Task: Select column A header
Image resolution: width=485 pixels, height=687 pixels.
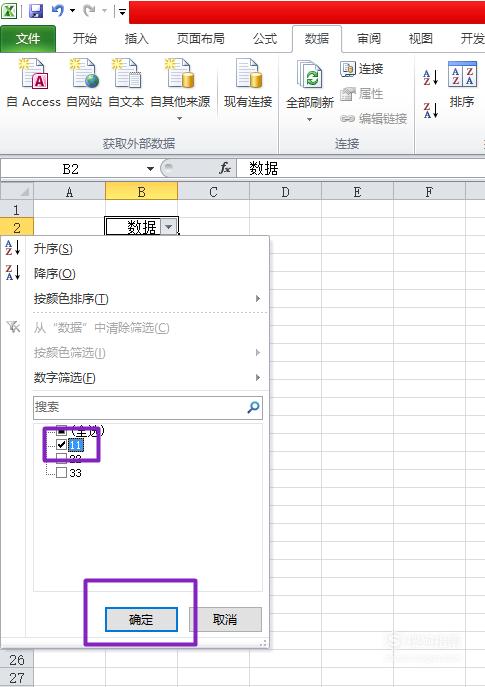Action: [69, 192]
